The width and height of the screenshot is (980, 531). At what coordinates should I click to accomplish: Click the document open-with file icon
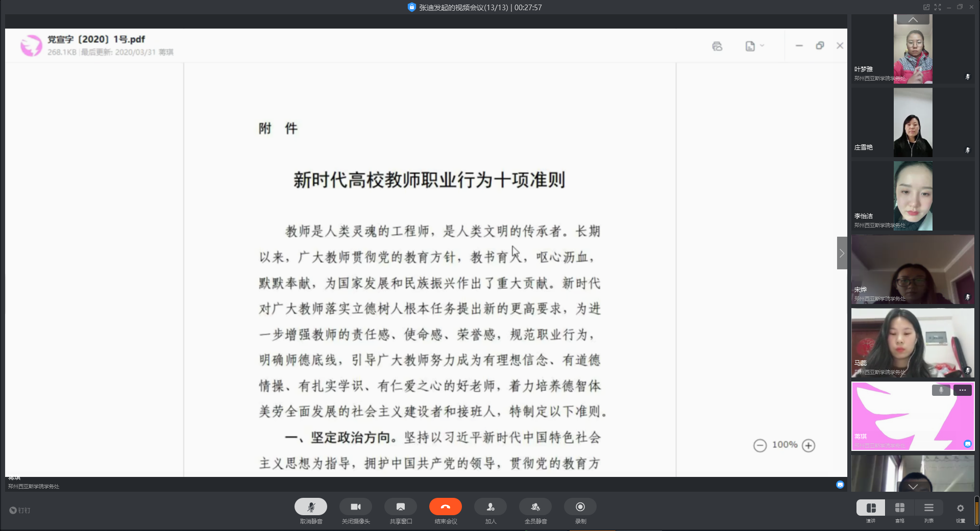pyautogui.click(x=750, y=46)
